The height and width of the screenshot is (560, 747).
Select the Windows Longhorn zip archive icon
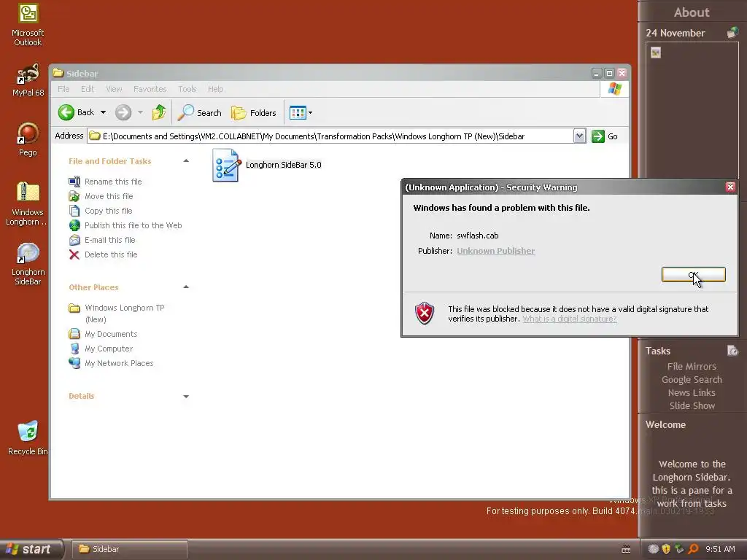pyautogui.click(x=28, y=203)
